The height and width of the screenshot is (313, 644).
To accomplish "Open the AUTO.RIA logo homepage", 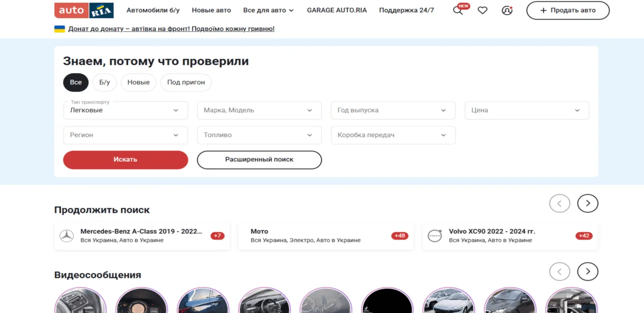I will [x=84, y=10].
